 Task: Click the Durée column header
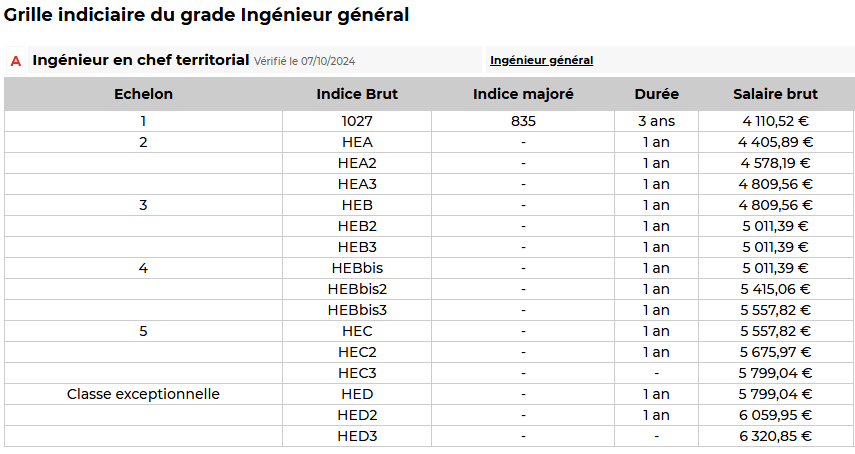pos(656,94)
